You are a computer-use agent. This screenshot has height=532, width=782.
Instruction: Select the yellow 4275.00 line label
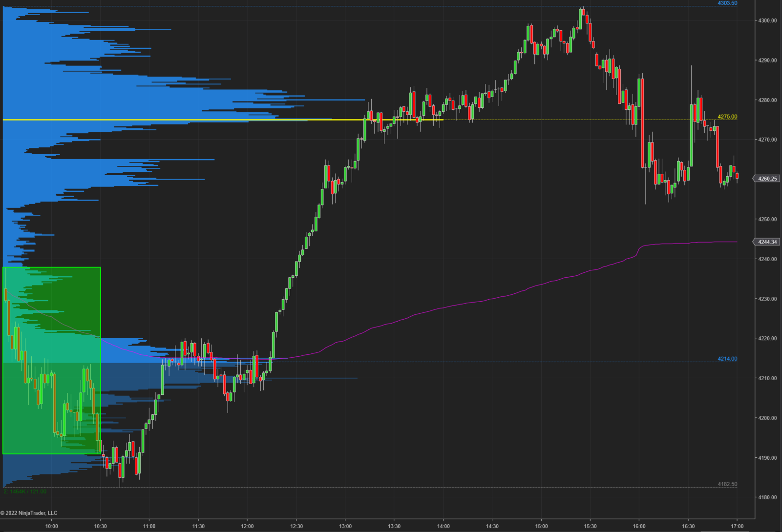coord(727,117)
